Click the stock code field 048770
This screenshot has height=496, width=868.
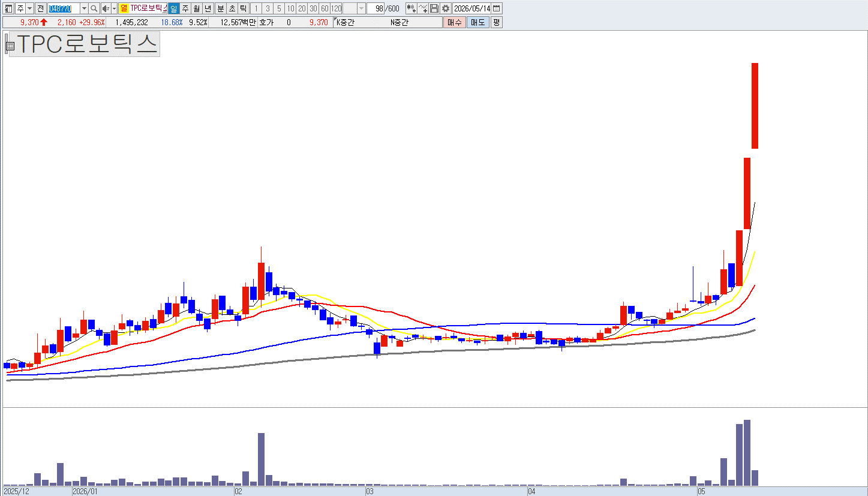pyautogui.click(x=64, y=8)
